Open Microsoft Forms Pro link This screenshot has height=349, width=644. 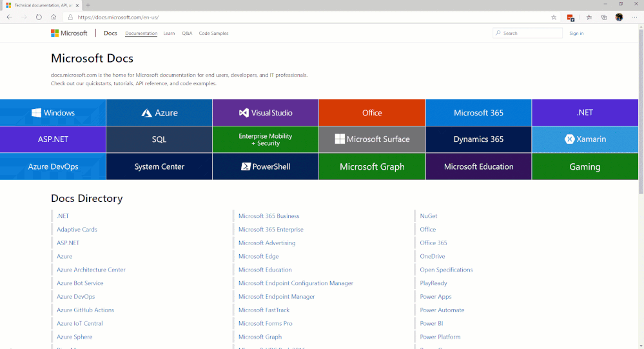pyautogui.click(x=266, y=323)
